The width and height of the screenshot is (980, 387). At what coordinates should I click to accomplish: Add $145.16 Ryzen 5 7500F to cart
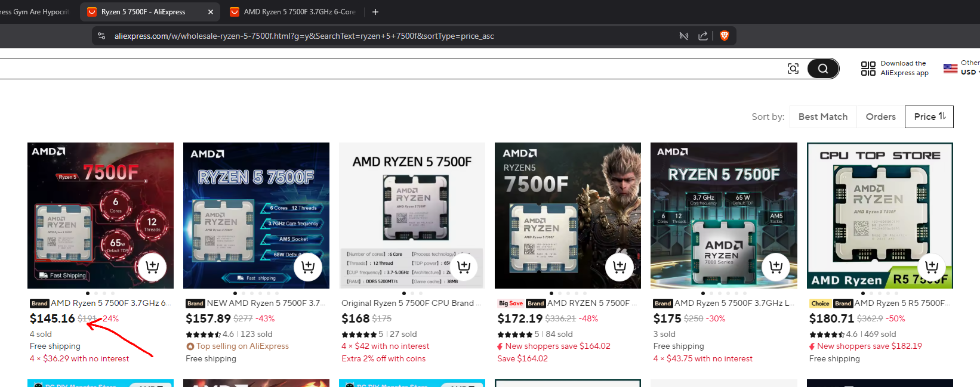[x=152, y=267]
